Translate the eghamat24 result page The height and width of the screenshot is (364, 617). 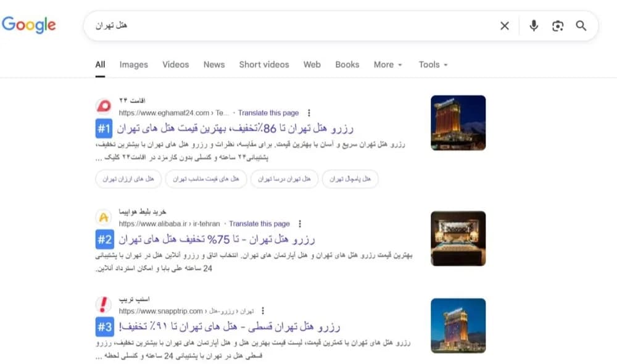point(268,113)
